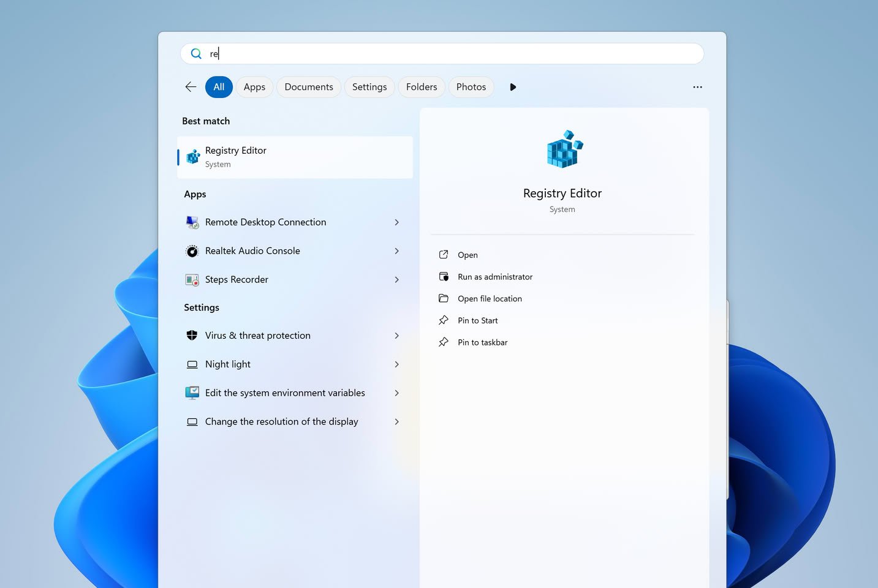Click the Pin to Start pin icon
Image resolution: width=878 pixels, height=588 pixels.
point(444,320)
